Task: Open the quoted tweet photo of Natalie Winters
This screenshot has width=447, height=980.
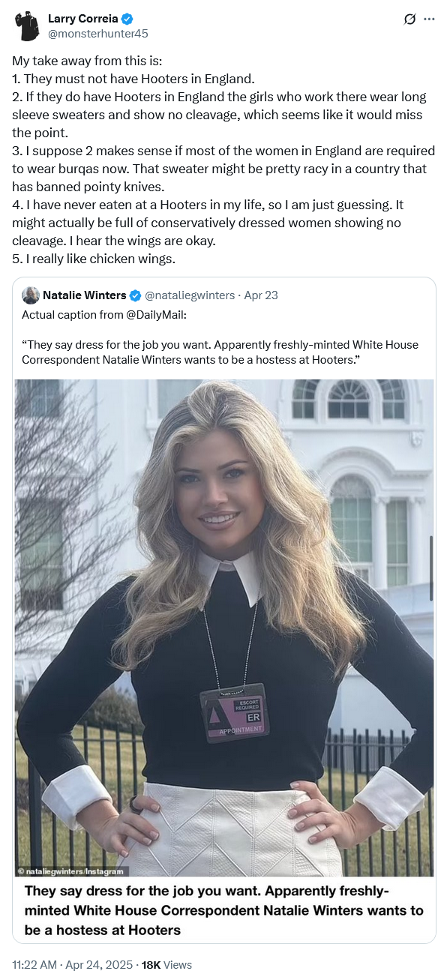Action: click(224, 628)
